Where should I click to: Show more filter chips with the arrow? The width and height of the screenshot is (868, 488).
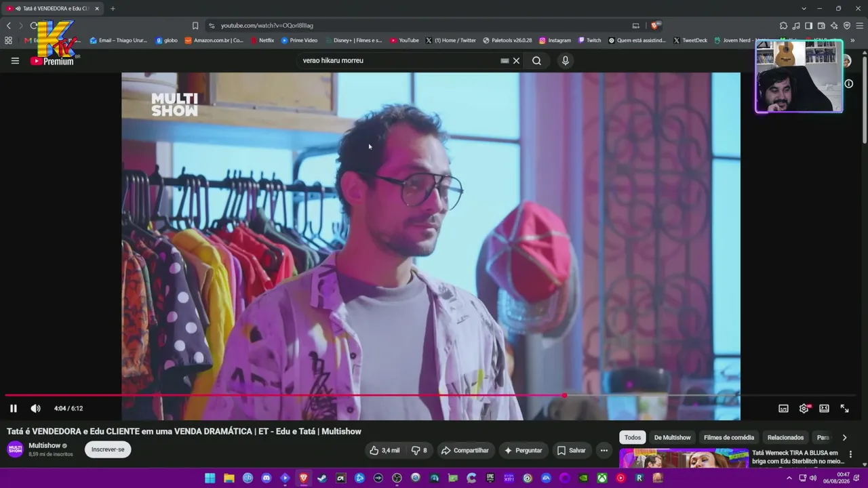click(844, 437)
